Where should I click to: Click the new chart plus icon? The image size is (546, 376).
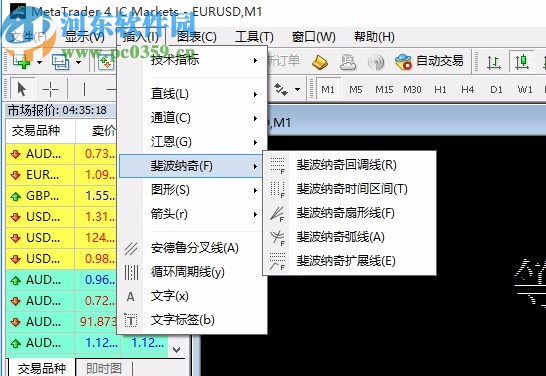21,62
